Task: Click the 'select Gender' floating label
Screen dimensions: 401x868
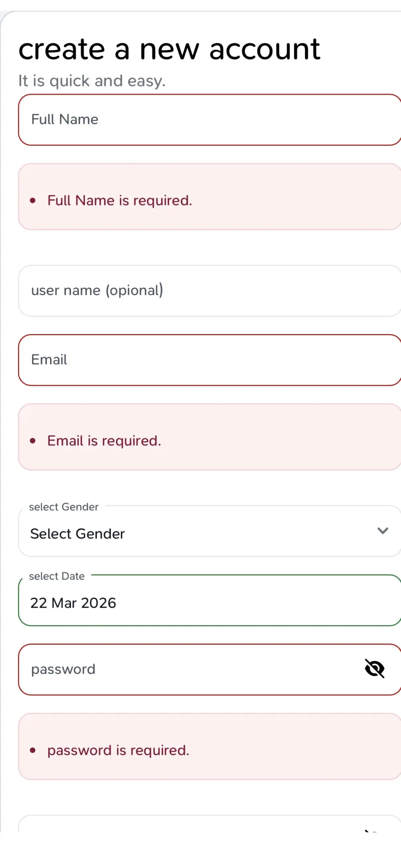Action: tap(63, 507)
